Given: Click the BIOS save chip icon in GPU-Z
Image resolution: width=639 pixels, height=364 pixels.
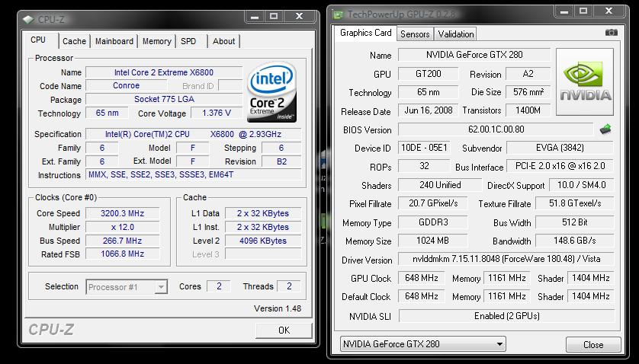Looking at the screenshot, I should click(605, 129).
